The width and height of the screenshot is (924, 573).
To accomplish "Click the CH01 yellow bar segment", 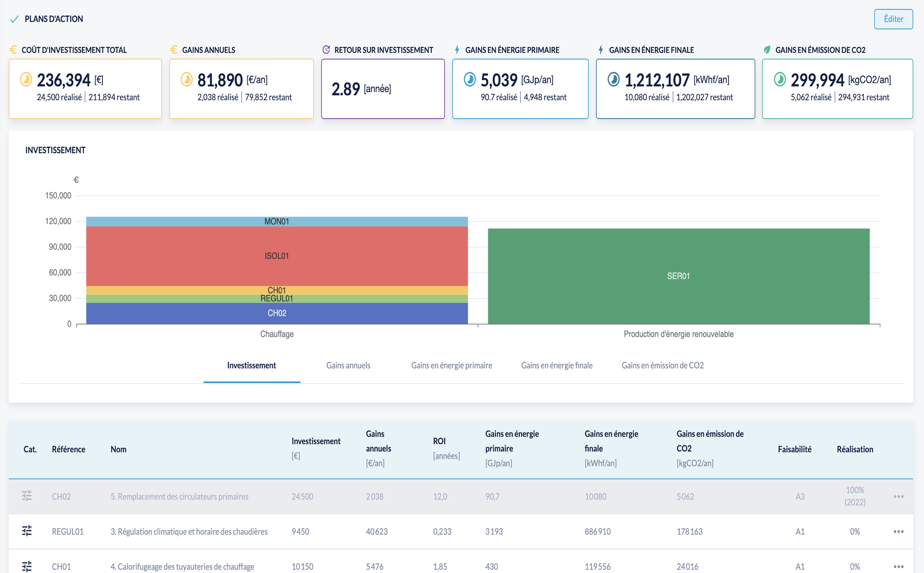I will pyautogui.click(x=277, y=290).
